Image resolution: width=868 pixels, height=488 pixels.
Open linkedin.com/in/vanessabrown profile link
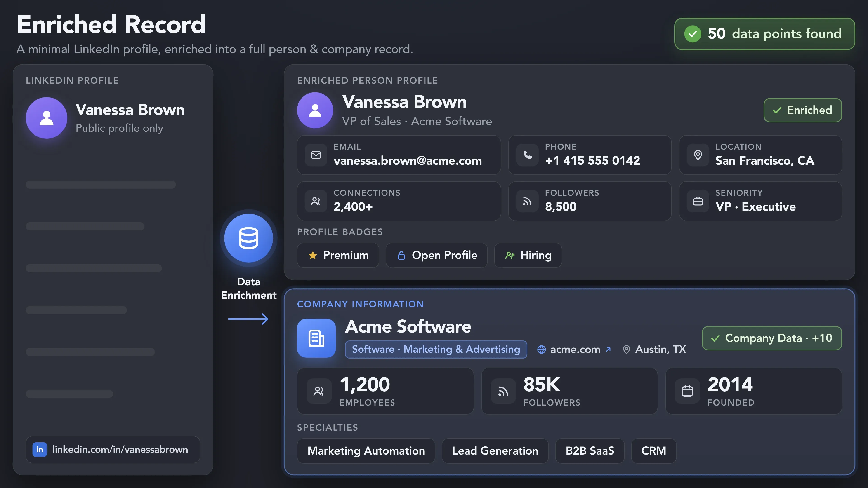tap(113, 449)
